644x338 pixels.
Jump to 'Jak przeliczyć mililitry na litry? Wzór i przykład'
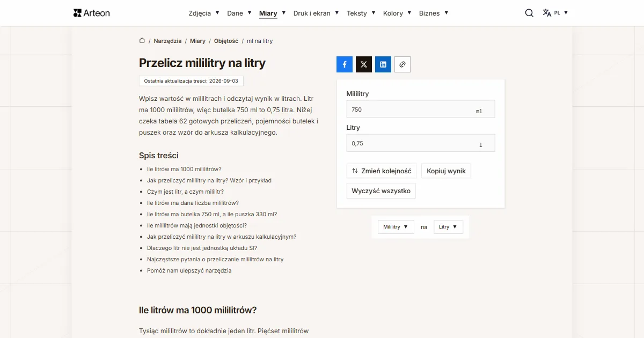point(209,180)
